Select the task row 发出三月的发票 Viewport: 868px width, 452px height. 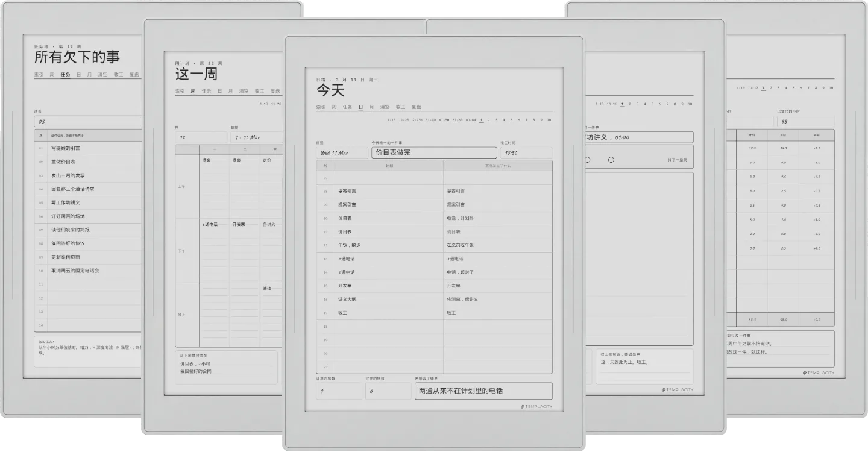coord(88,175)
